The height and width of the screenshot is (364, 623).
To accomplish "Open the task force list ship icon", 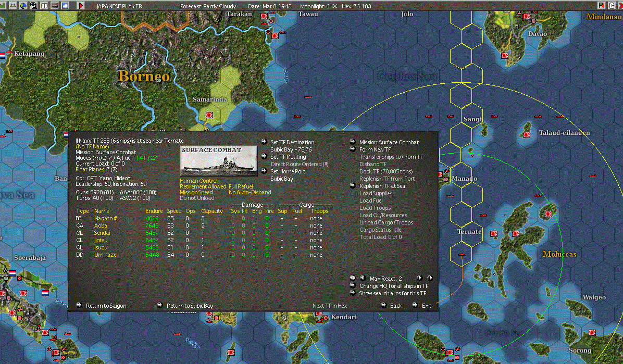I will (x=13, y=6).
